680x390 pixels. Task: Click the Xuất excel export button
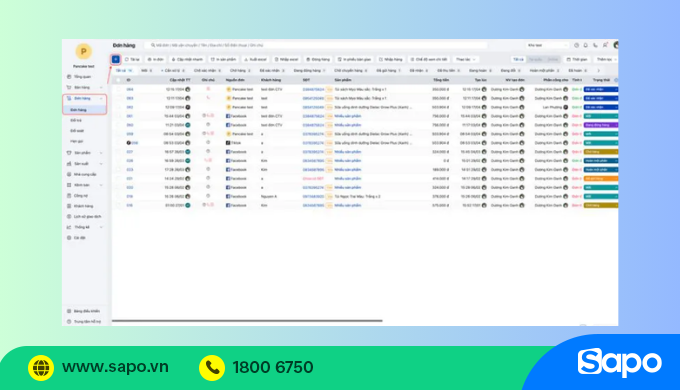(255, 59)
